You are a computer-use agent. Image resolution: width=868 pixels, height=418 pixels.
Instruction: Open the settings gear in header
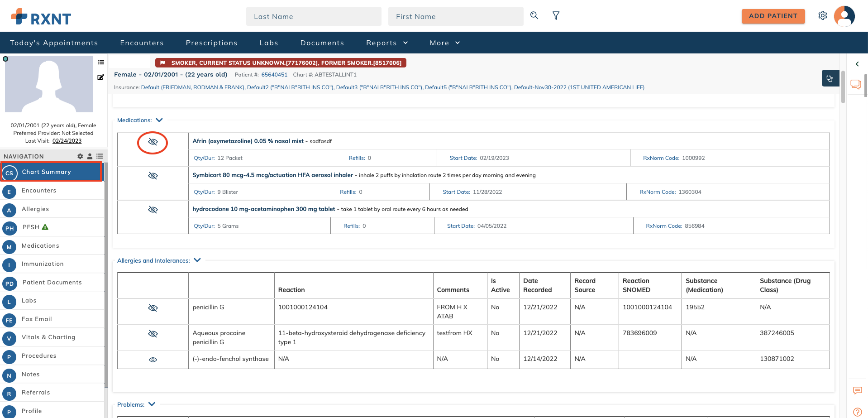(823, 15)
